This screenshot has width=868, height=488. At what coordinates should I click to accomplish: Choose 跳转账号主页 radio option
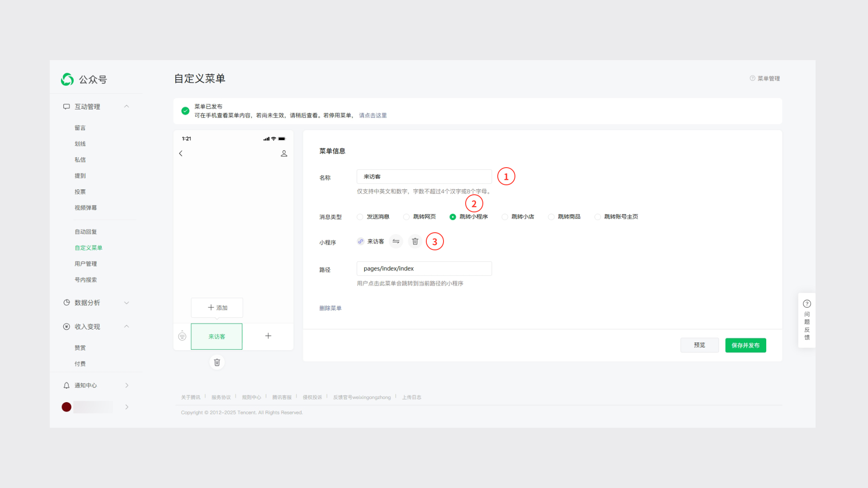point(598,217)
